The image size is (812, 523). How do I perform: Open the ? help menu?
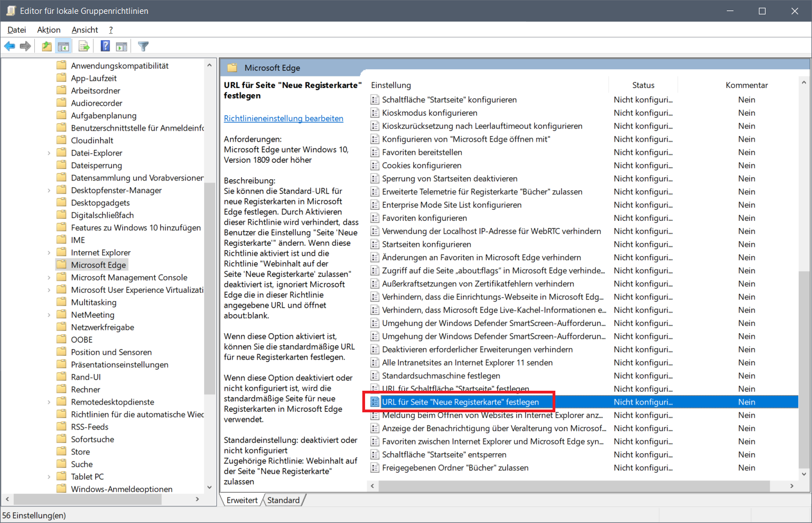[x=111, y=30]
